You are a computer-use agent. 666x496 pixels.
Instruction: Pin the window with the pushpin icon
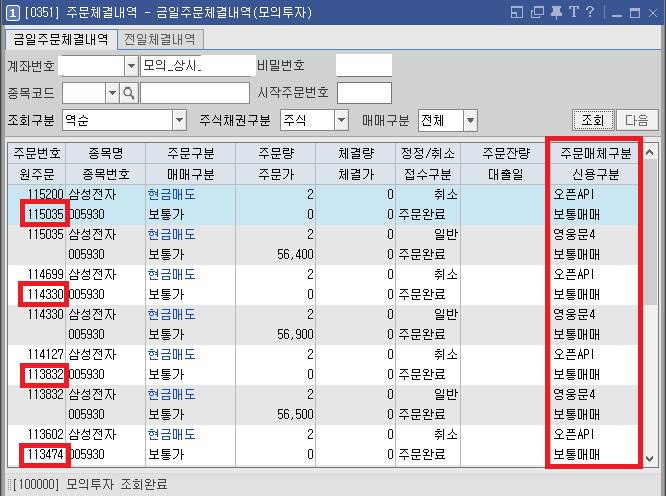coord(556,12)
